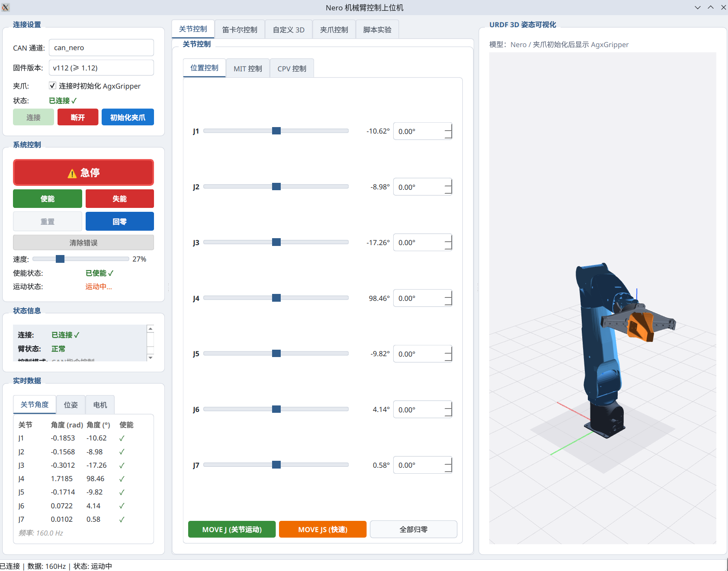This screenshot has height=571, width=728.
Task: Open the firmware version v112 combo box
Action: click(x=101, y=68)
